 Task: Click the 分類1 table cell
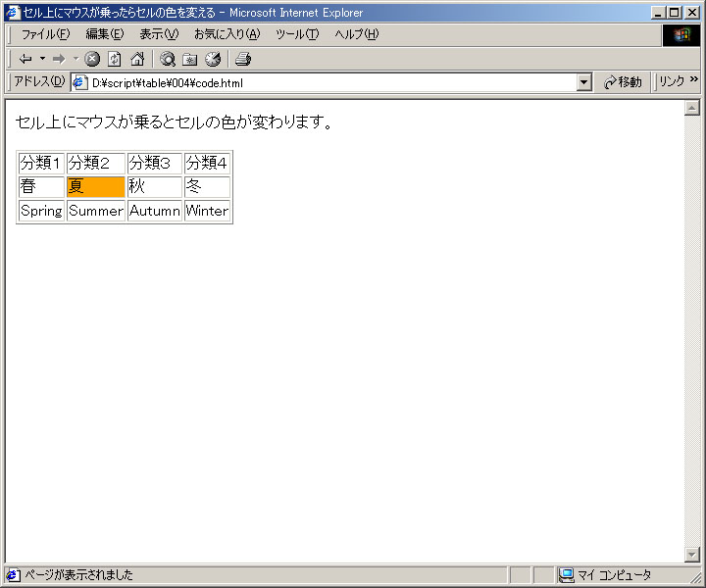(x=41, y=163)
